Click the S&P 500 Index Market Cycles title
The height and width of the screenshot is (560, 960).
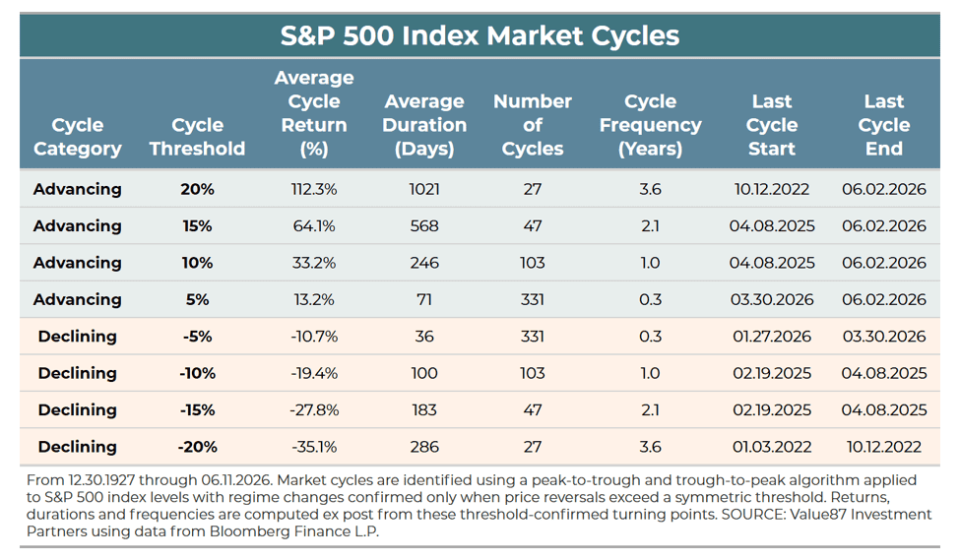pyautogui.click(x=480, y=35)
